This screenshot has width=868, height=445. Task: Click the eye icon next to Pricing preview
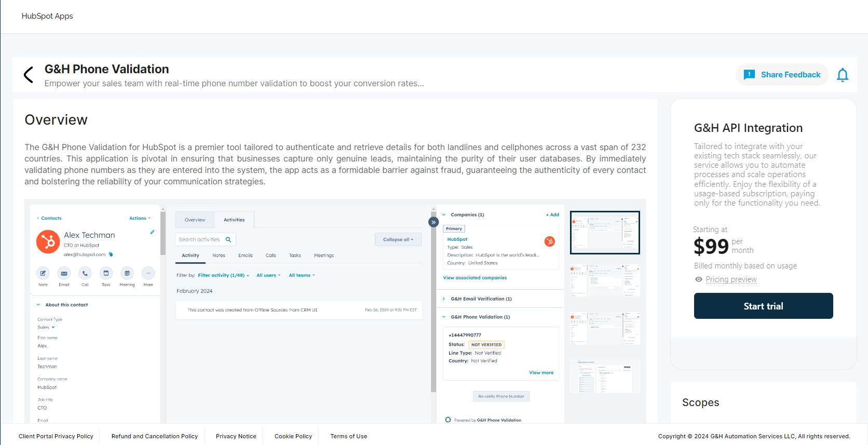pos(699,279)
